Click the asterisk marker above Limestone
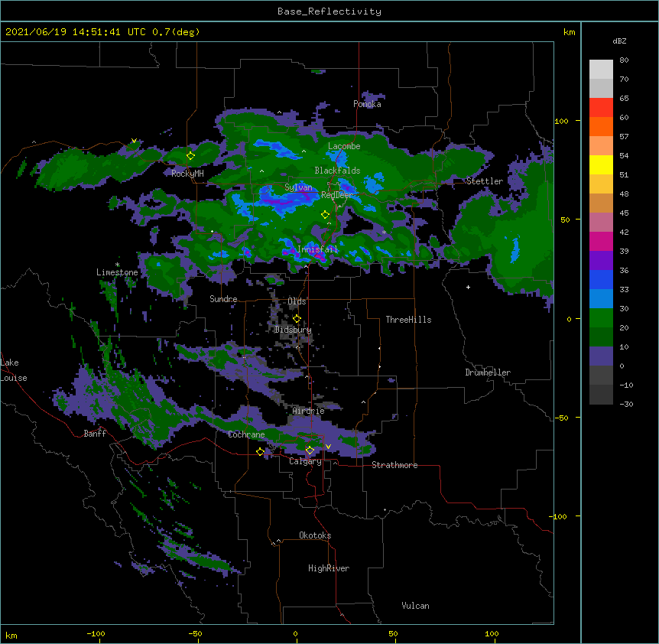 (117, 265)
